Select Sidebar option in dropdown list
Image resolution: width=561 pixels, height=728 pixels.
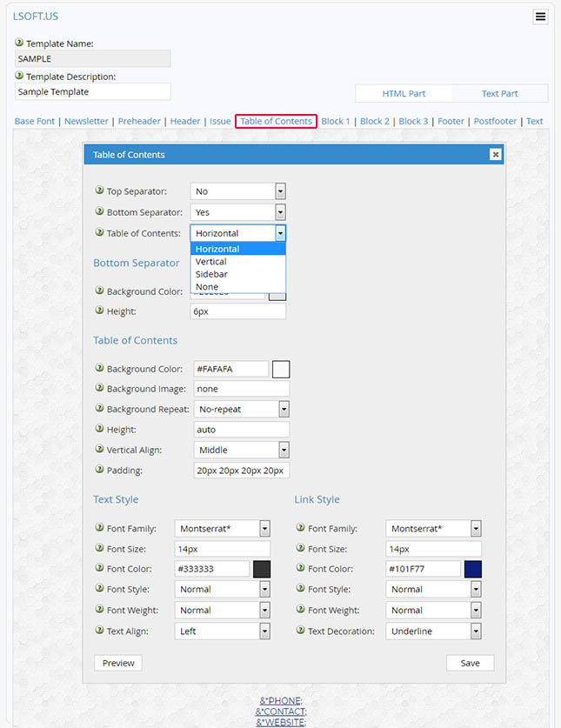point(237,274)
